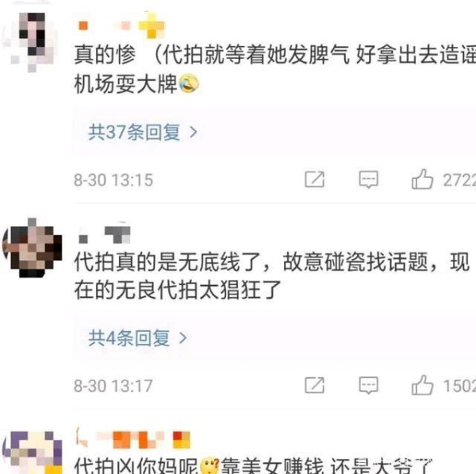Like the comment posted at 8-30 13:15
The image size is (476, 474).
pyautogui.click(x=422, y=179)
